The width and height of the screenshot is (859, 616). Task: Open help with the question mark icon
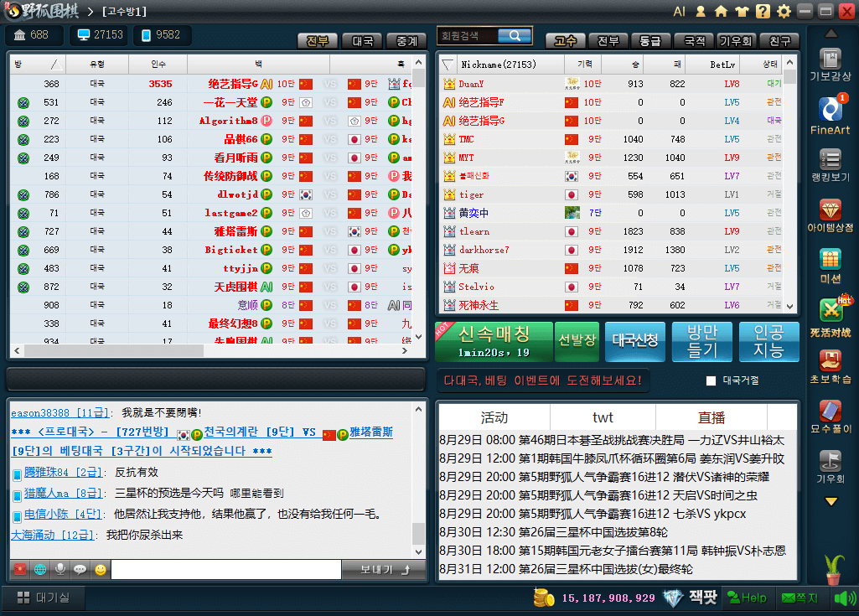(763, 11)
